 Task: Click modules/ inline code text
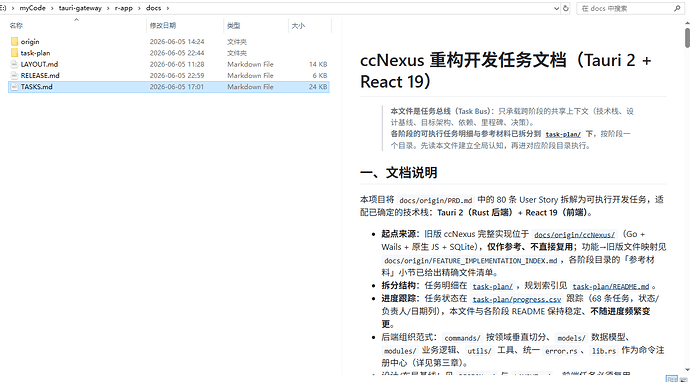(400, 351)
